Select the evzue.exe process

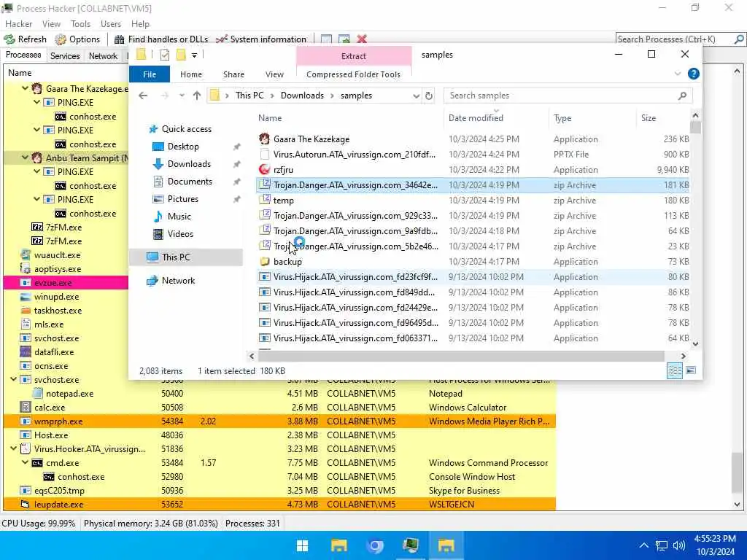pyautogui.click(x=66, y=282)
